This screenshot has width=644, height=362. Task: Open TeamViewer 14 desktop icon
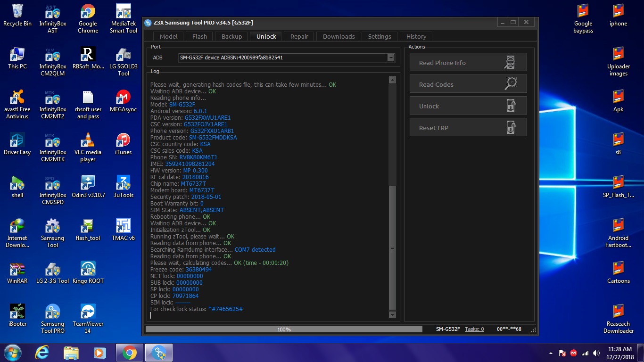click(88, 319)
